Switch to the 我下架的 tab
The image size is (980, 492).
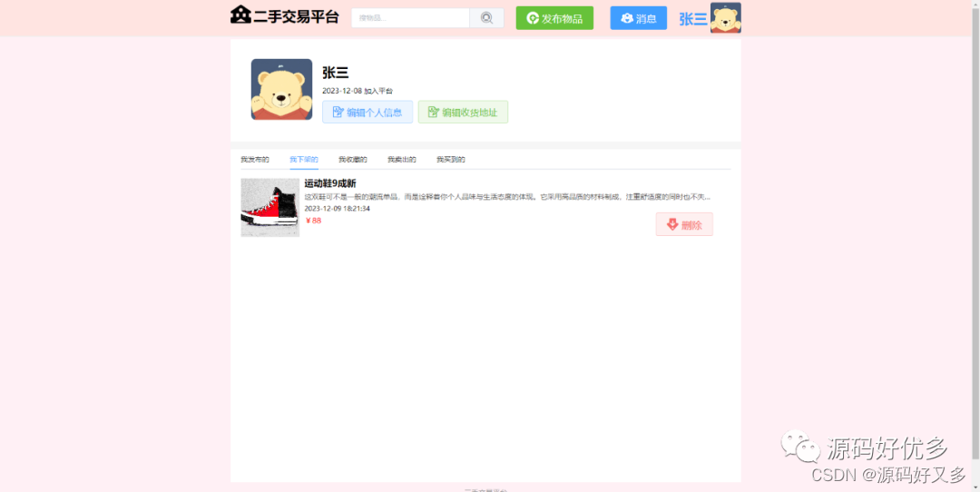pyautogui.click(x=304, y=160)
